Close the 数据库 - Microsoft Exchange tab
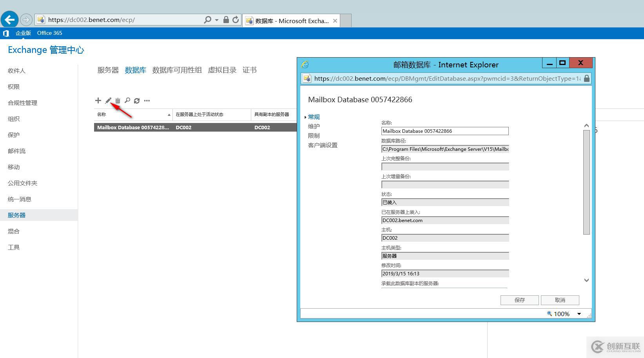The width and height of the screenshot is (644, 358). point(335,21)
